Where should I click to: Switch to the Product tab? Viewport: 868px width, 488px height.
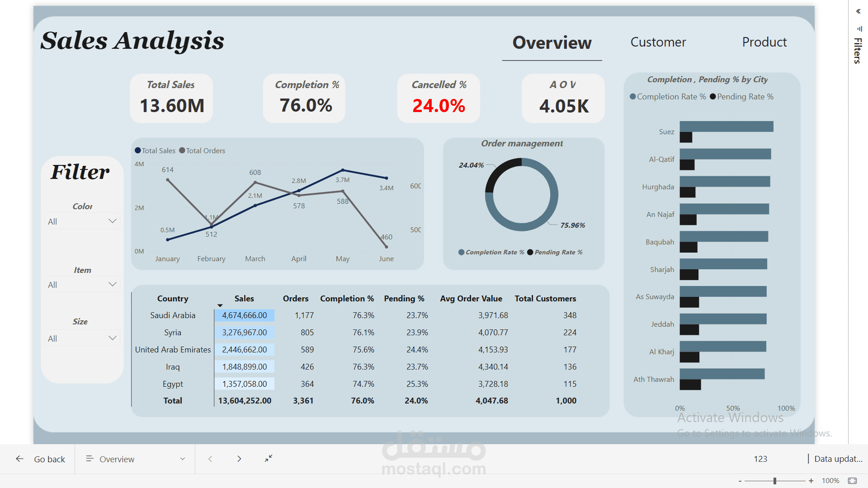click(x=764, y=42)
